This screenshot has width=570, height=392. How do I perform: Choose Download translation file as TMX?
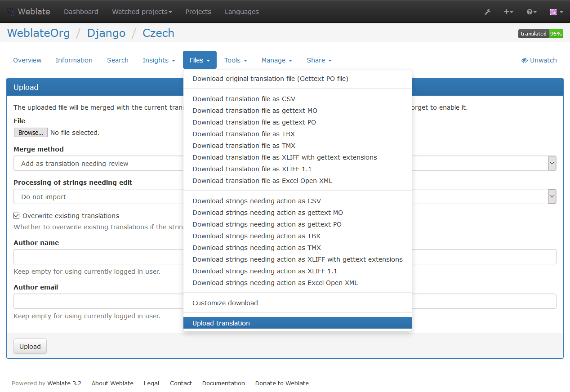click(x=298, y=146)
